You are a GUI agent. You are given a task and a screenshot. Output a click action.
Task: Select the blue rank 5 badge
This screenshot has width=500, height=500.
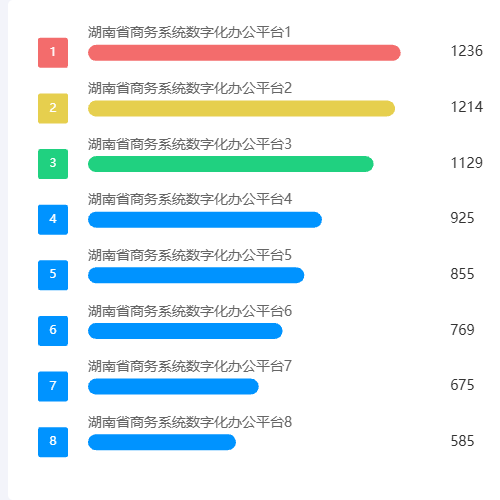pos(53,275)
